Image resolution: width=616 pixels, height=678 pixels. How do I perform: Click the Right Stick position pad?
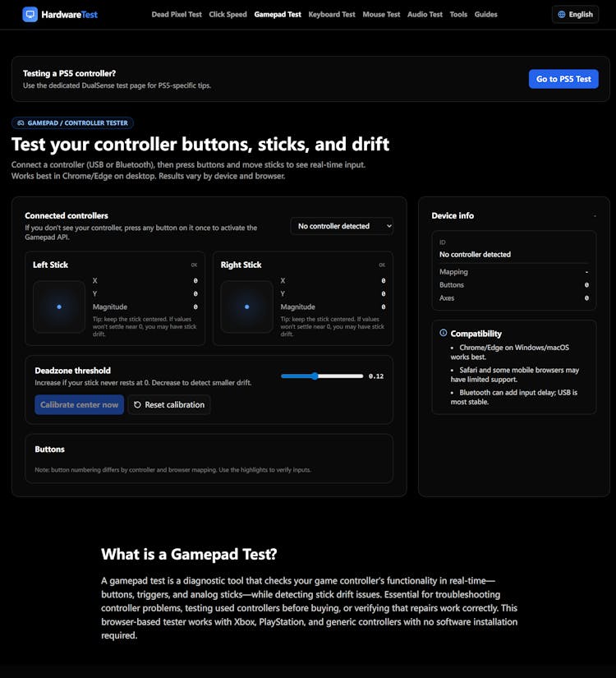(247, 307)
